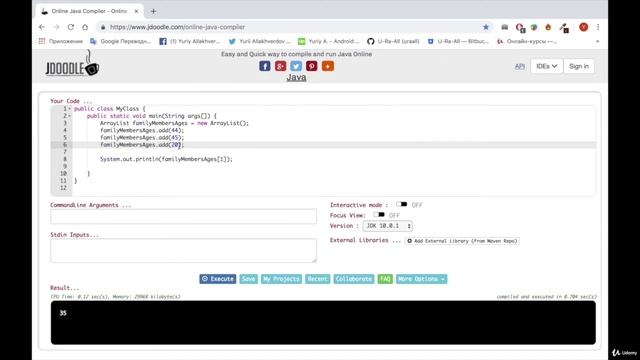Click the Recent button
640x360 pixels.
[318, 279]
